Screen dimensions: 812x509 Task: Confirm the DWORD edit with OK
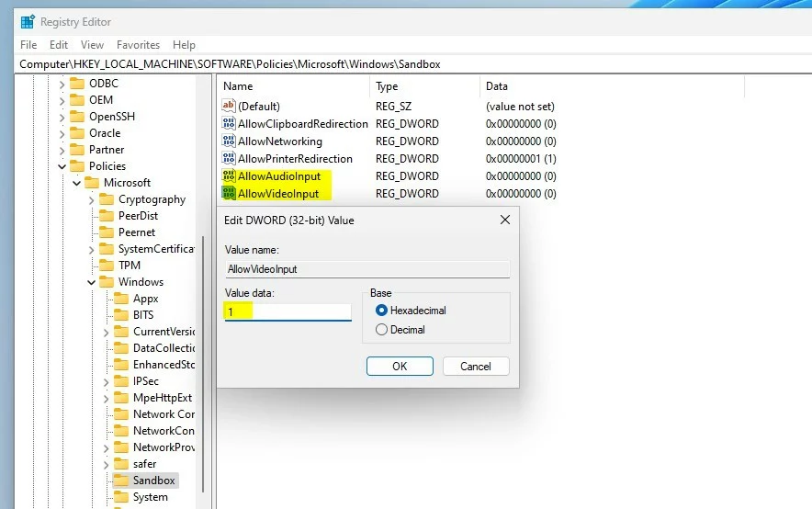(x=400, y=366)
